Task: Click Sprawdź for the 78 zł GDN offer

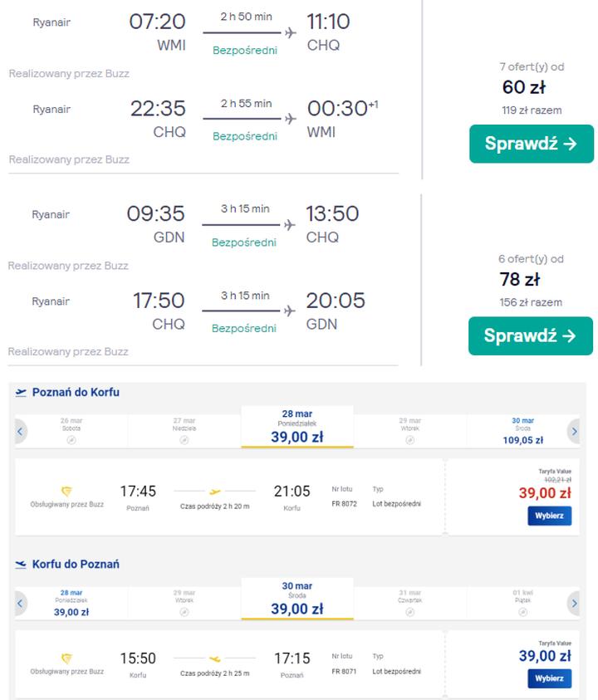Action: 530,335
